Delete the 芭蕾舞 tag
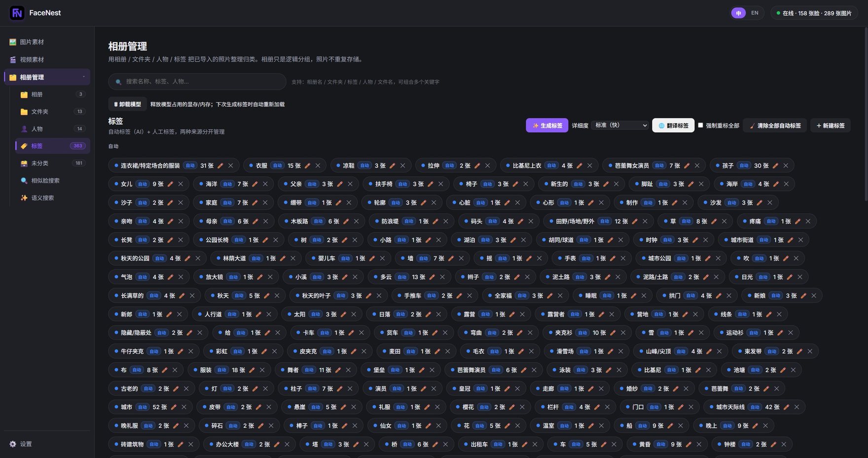 (x=776, y=389)
